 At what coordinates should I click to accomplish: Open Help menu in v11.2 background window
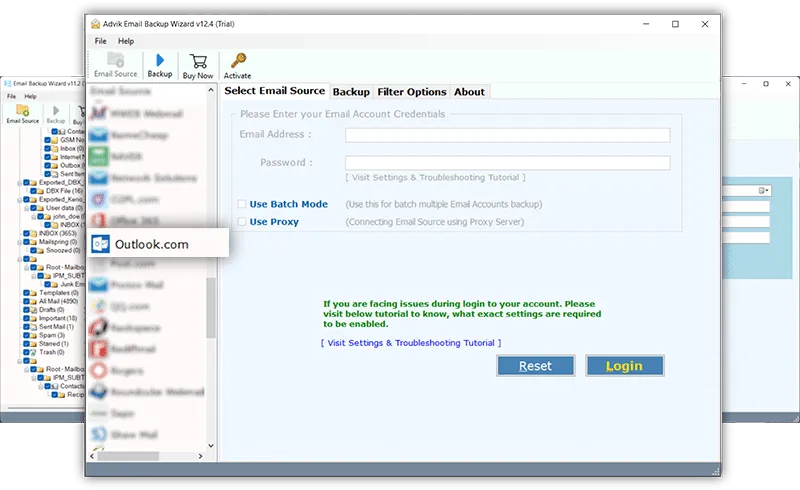31,96
